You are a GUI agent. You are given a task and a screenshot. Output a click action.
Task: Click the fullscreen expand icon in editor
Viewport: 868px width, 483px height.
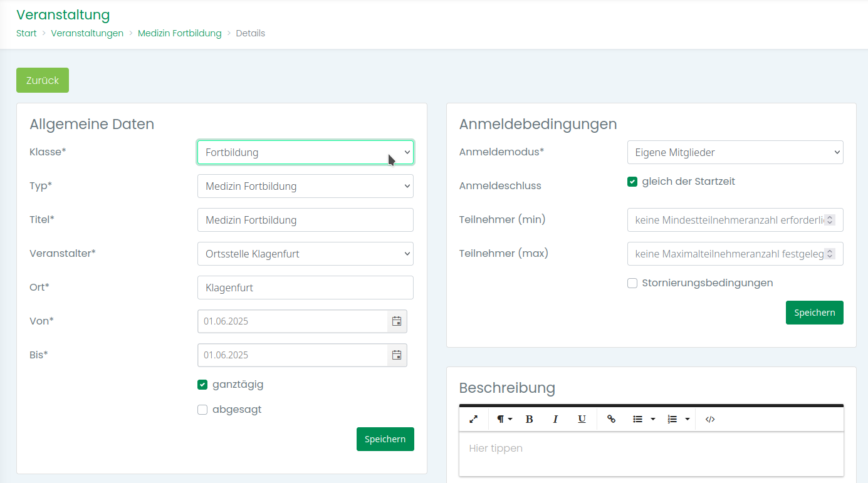click(474, 419)
